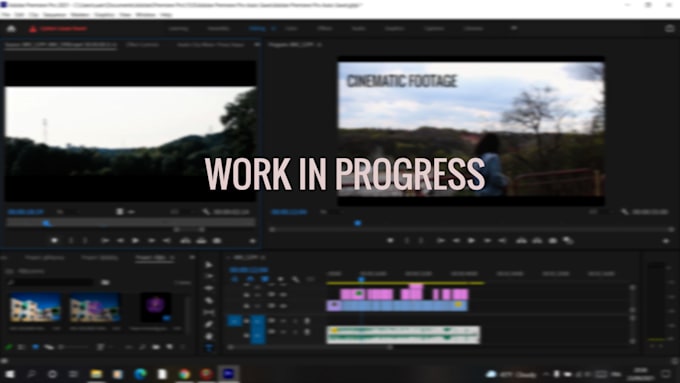680x383 pixels.
Task: Add a marker in the Program monitor
Action: [x=390, y=241]
